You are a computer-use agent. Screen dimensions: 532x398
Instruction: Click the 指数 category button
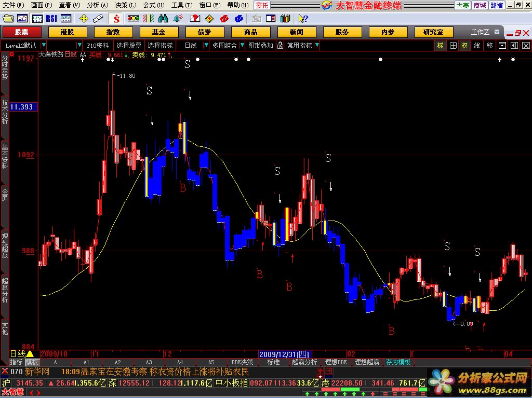click(x=113, y=32)
